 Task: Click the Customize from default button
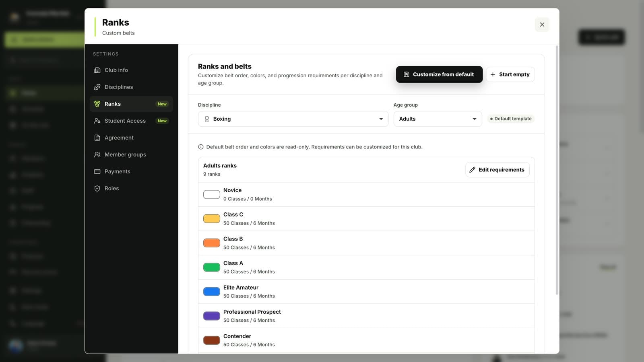439,74
